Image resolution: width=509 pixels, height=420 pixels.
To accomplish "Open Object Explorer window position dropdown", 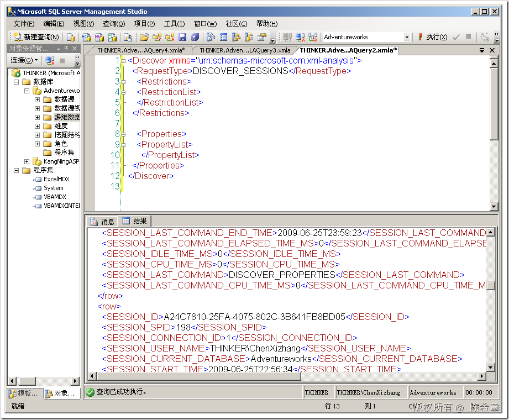I will (x=59, y=49).
